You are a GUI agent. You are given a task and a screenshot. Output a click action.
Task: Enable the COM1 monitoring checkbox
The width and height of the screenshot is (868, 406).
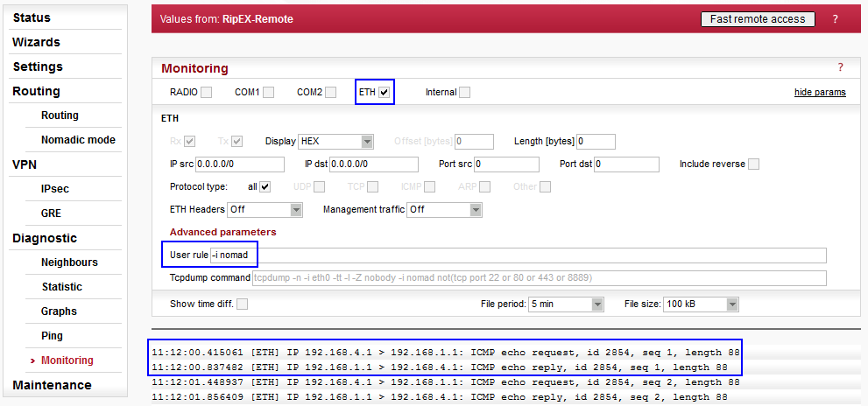268,93
